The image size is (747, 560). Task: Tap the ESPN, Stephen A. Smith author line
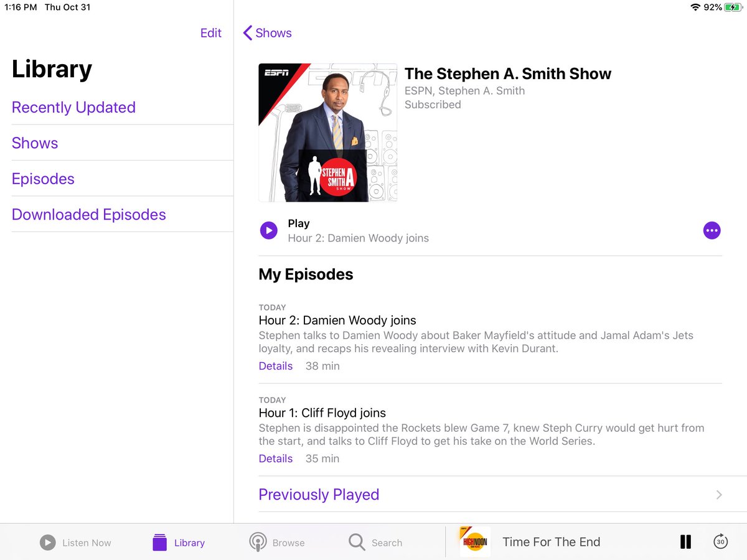click(x=464, y=91)
